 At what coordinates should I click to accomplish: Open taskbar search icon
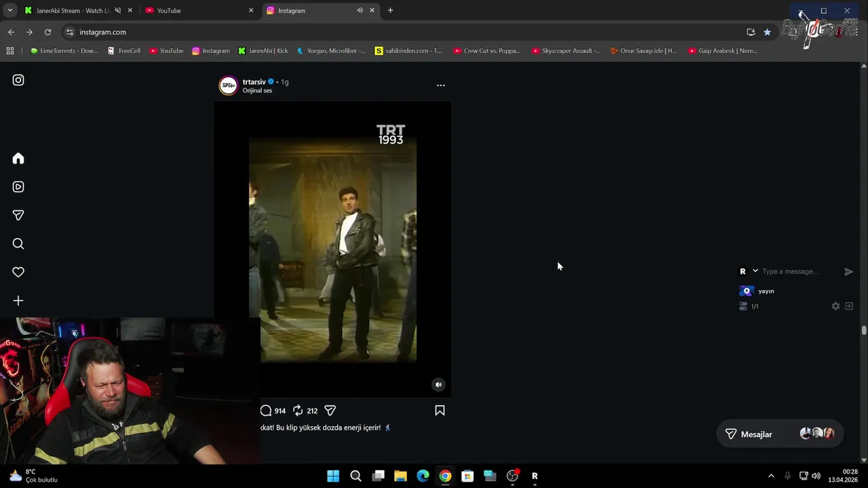[x=355, y=476]
